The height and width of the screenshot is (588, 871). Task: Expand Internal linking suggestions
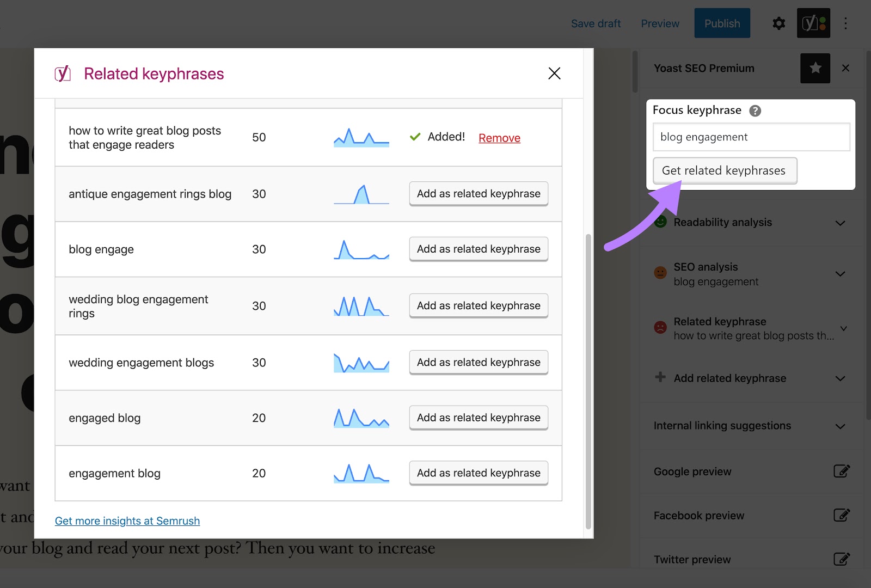(840, 426)
